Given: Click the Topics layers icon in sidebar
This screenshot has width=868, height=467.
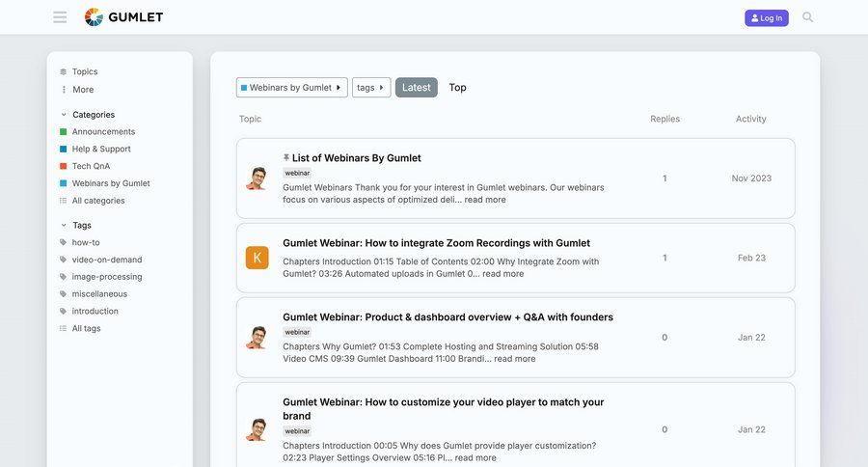Looking at the screenshot, I should [63, 71].
